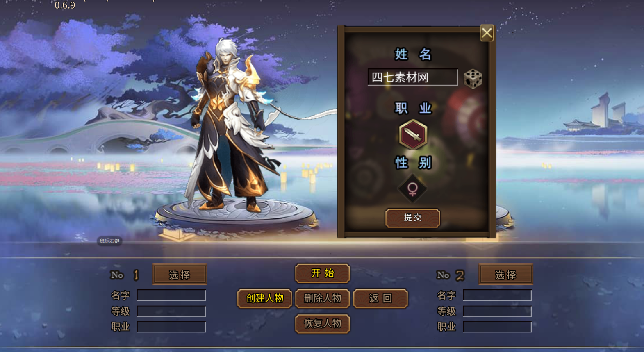
Task: Select the sword warrior class icon
Action: click(413, 135)
